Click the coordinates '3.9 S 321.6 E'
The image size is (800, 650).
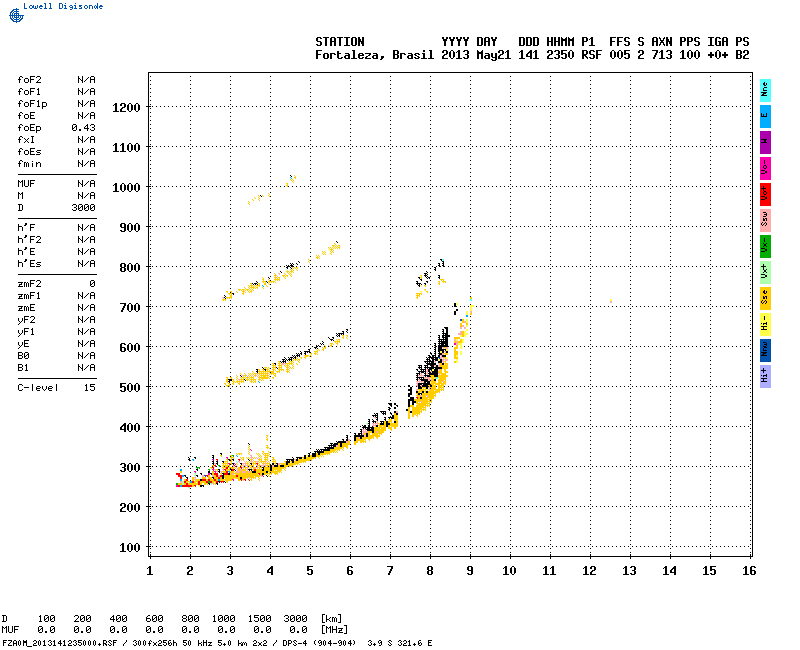coord(399,643)
